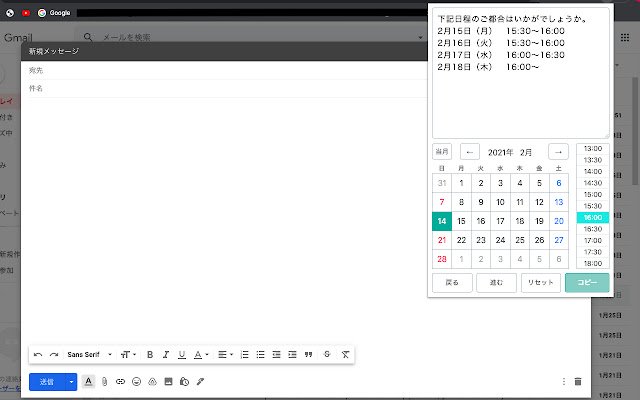
Task: Insert a bulleted list
Action: point(260,355)
